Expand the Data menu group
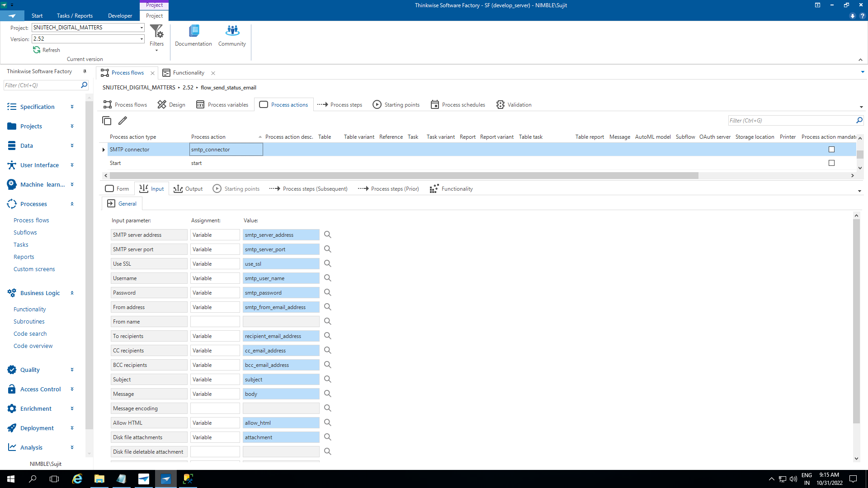Viewport: 868px width, 488px height. (x=42, y=145)
